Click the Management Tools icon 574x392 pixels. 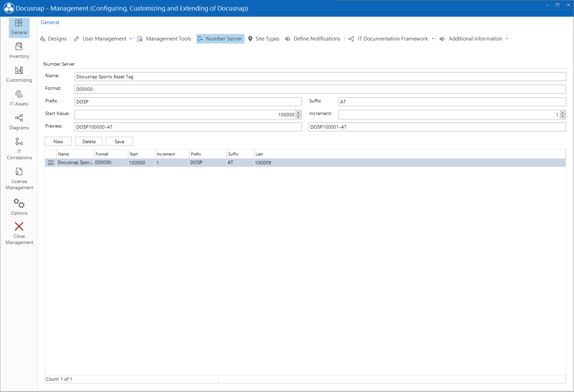coord(140,39)
